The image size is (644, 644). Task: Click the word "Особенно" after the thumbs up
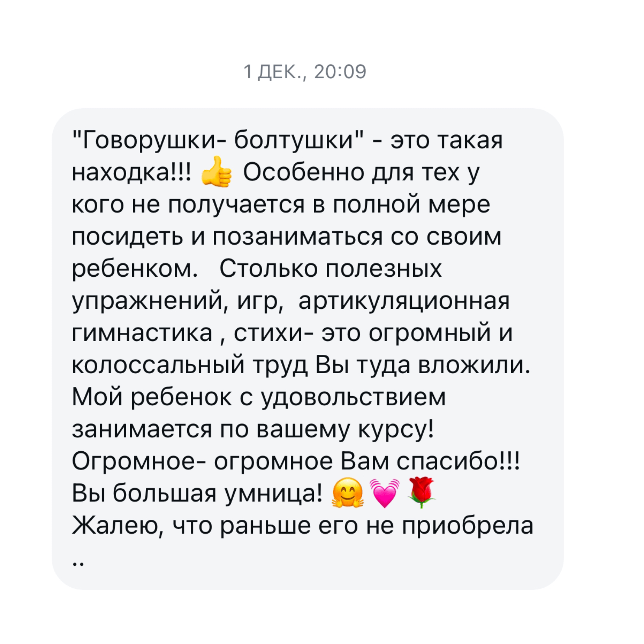[303, 172]
